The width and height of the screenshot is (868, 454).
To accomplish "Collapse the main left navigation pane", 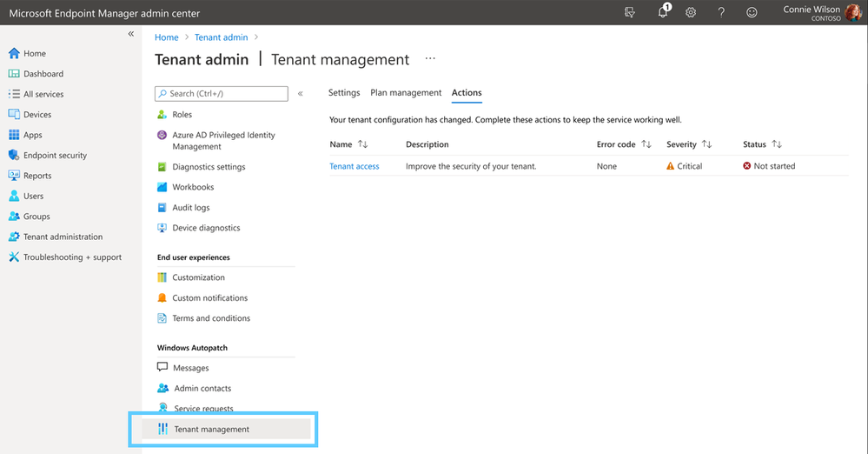I will 131,34.
